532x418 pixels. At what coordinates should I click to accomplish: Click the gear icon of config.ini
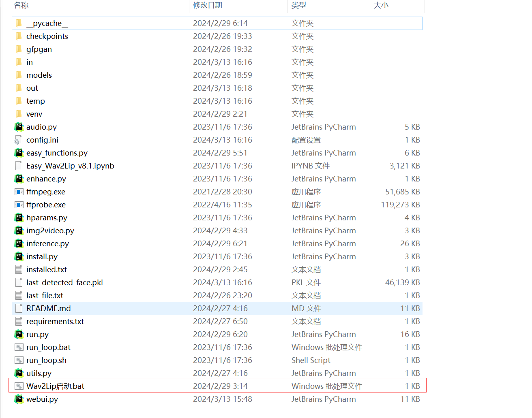pos(19,140)
